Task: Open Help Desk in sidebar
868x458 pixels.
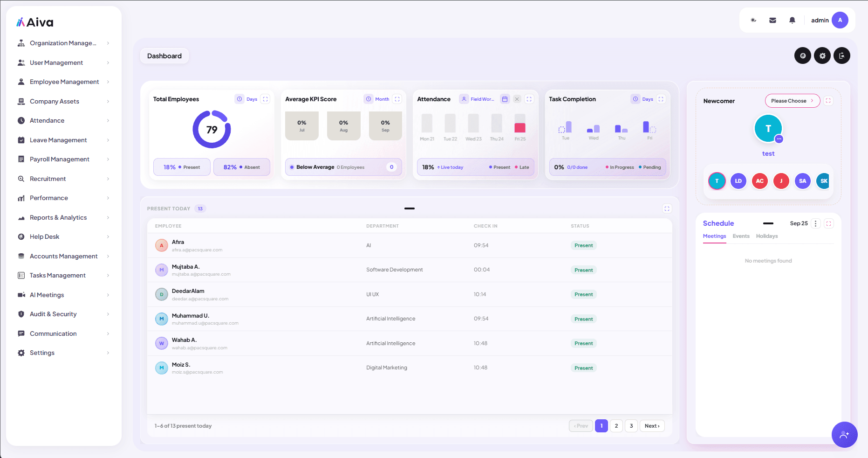Action: [x=64, y=236]
